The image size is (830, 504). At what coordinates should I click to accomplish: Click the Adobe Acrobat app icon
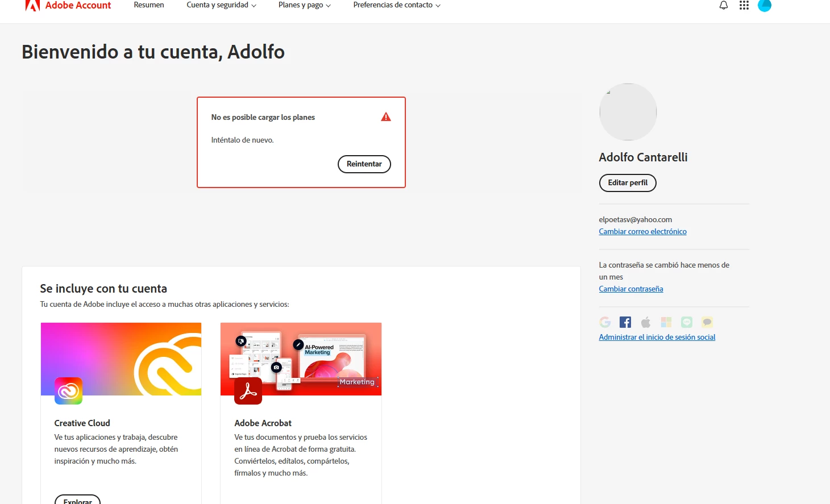tap(248, 391)
